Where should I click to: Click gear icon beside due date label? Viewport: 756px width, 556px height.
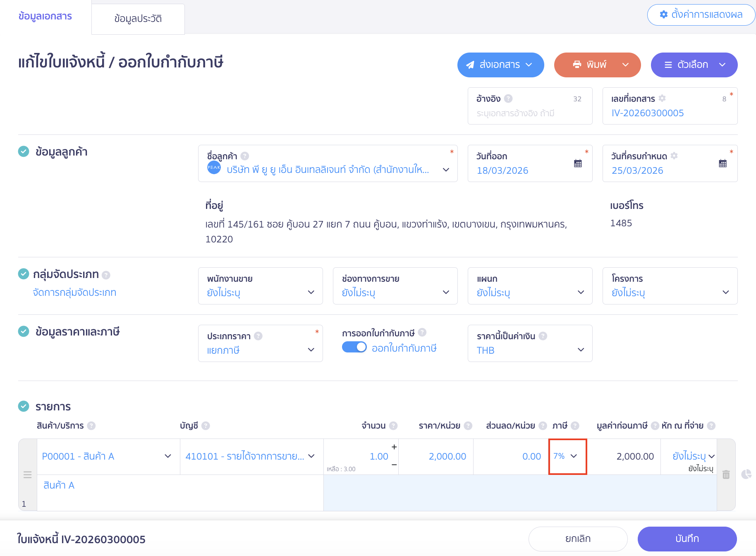pos(674,156)
